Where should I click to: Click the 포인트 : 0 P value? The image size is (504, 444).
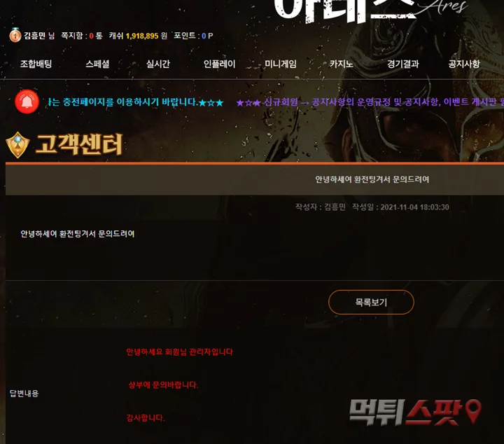click(193, 36)
